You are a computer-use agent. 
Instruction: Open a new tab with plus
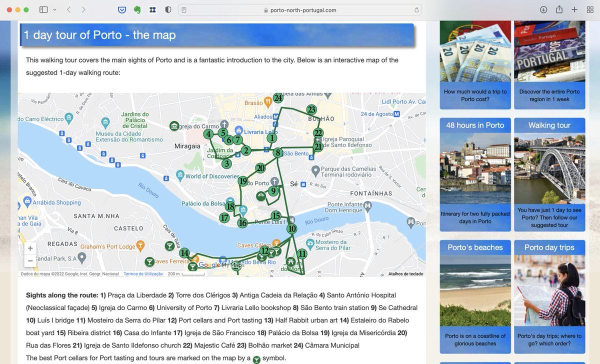(574, 10)
